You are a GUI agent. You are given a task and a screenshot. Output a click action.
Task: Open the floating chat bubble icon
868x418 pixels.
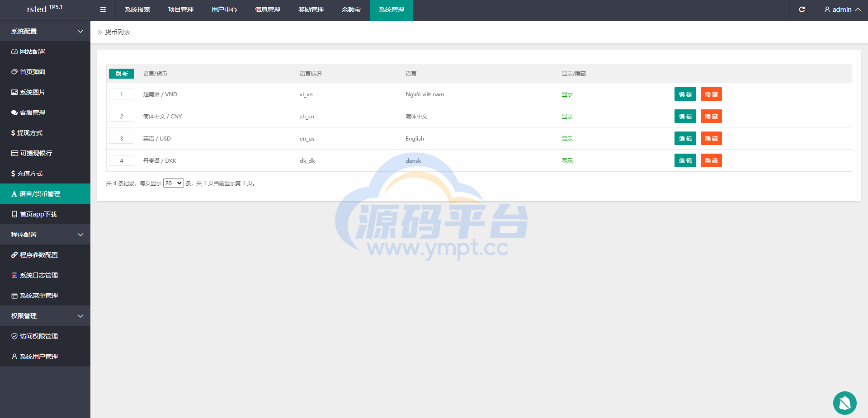(844, 403)
